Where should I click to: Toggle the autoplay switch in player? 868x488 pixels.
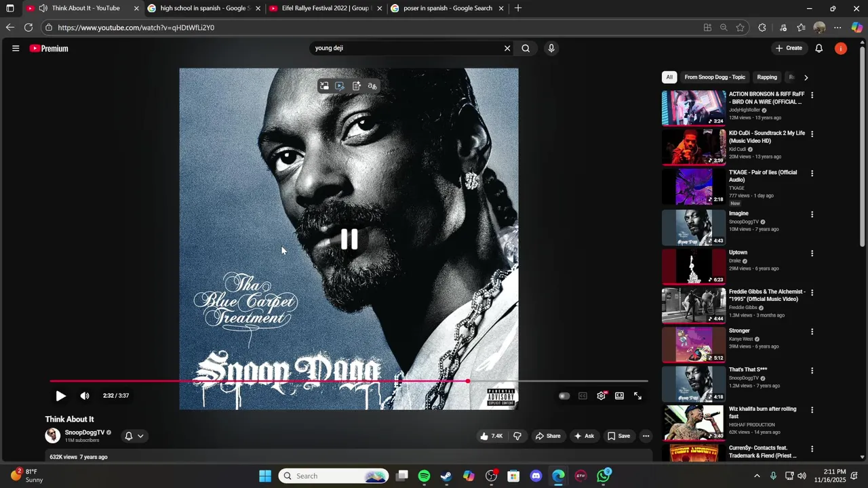click(x=564, y=396)
